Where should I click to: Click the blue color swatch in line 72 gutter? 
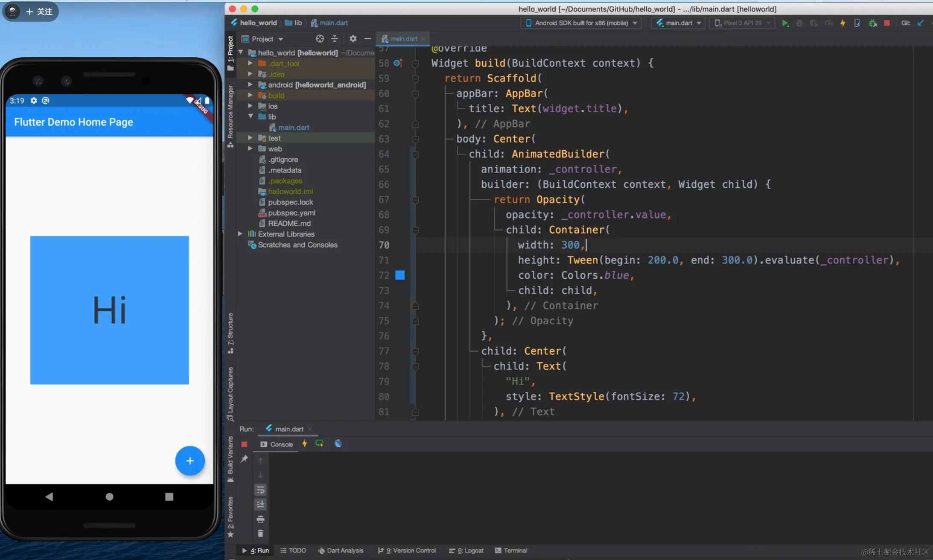400,275
